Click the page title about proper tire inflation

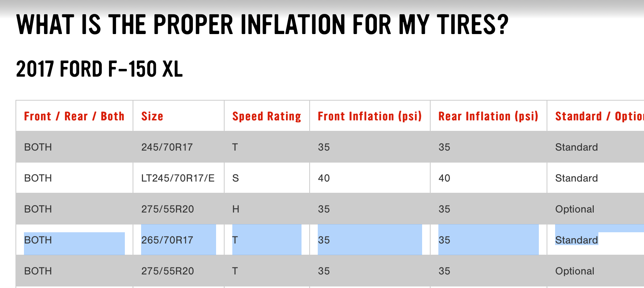[x=262, y=25]
